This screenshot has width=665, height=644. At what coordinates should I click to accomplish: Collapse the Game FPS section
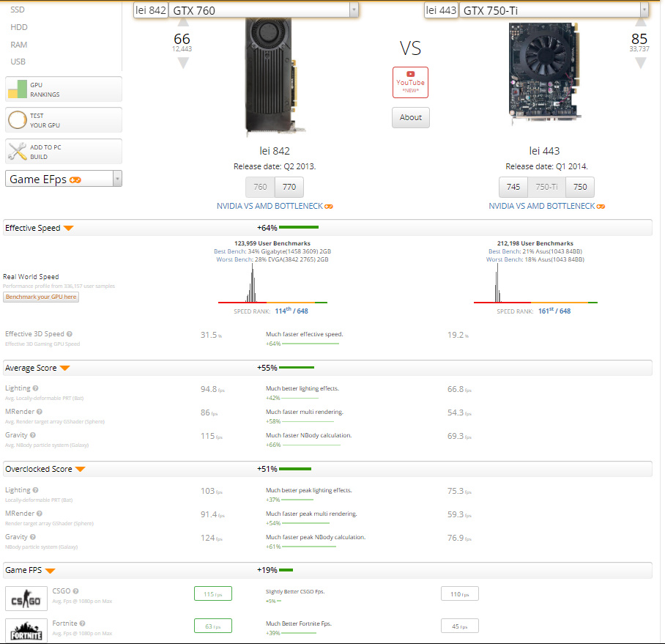coord(50,571)
